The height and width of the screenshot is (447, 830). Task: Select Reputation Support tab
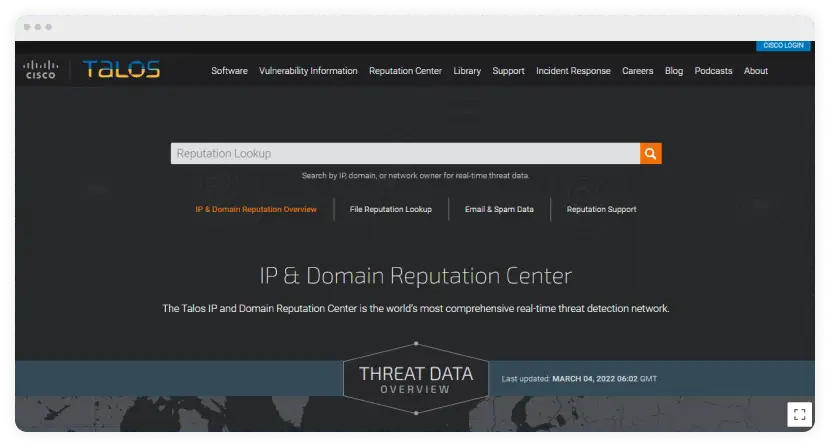click(601, 209)
